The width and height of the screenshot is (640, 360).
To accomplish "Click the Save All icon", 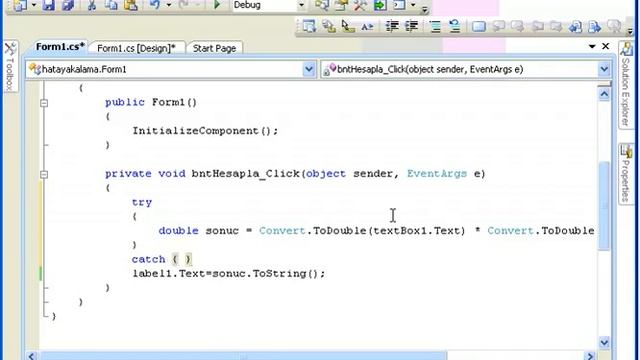I will pyautogui.click(x=68, y=5).
